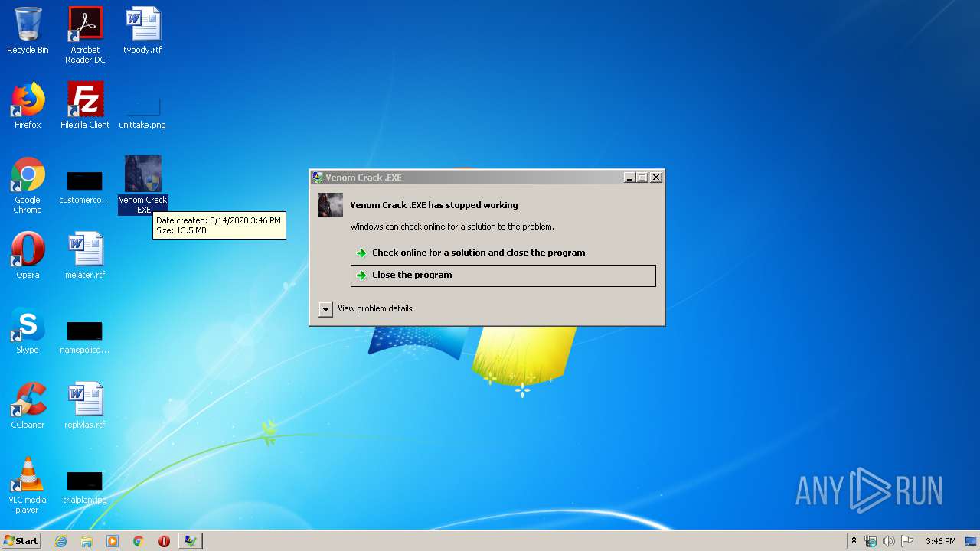Select the replylas.rtf document icon

[x=85, y=406]
